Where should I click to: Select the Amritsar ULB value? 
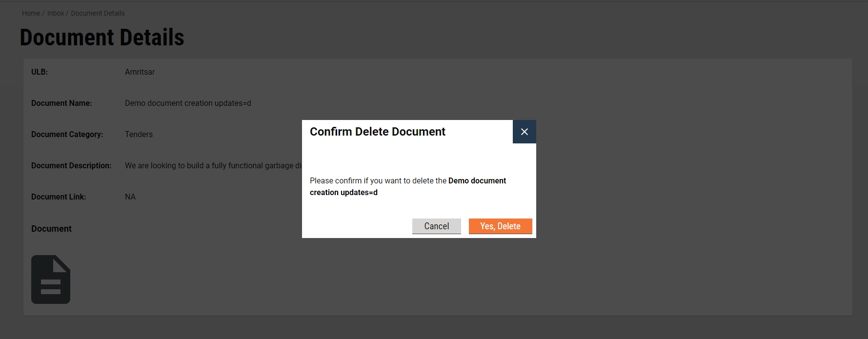[140, 72]
